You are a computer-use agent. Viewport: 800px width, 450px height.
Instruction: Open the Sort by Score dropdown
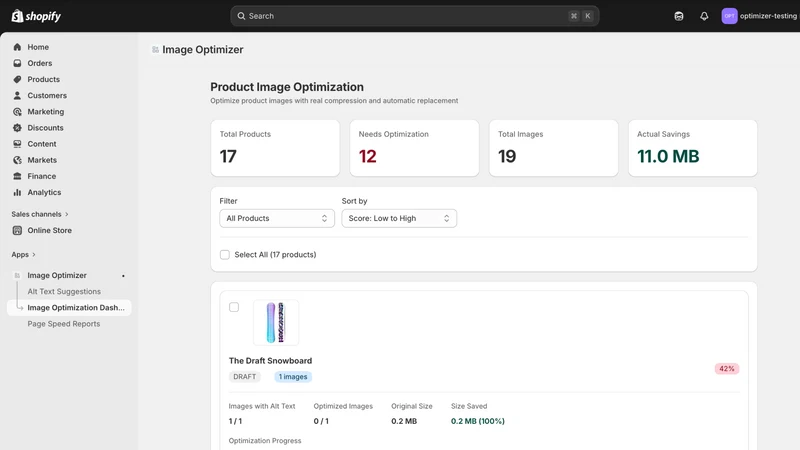(x=399, y=218)
